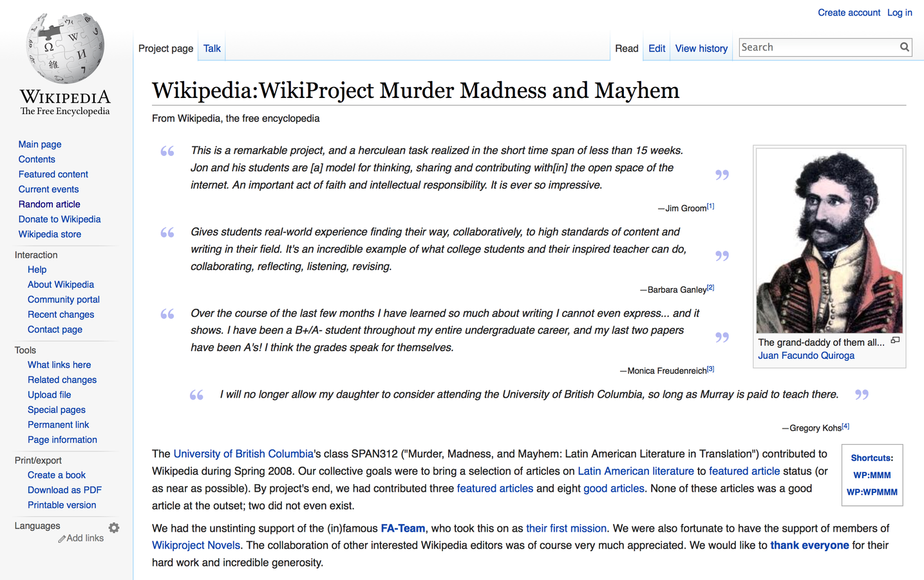Screen dimensions: 924x580
Task: Open the FA-Team link
Action: 403,528
